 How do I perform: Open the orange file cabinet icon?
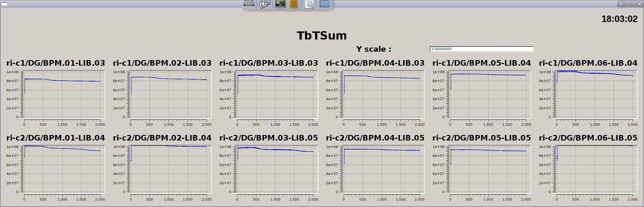[x=294, y=4]
